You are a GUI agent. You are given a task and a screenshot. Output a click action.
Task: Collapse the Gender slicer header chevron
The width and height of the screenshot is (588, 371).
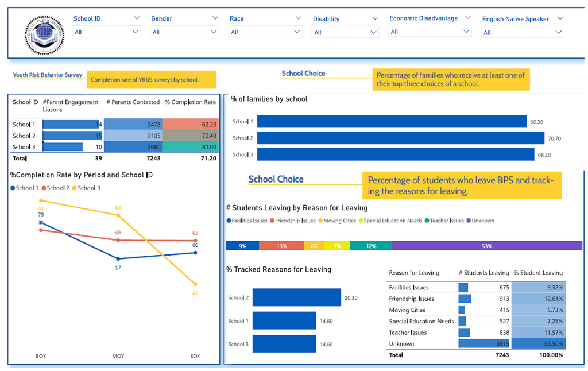click(215, 18)
